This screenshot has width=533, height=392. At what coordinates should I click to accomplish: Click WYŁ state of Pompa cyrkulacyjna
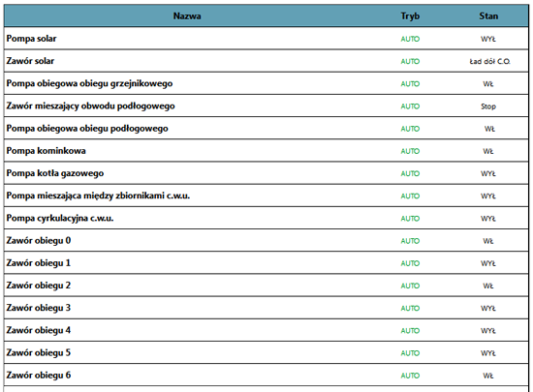point(488,218)
